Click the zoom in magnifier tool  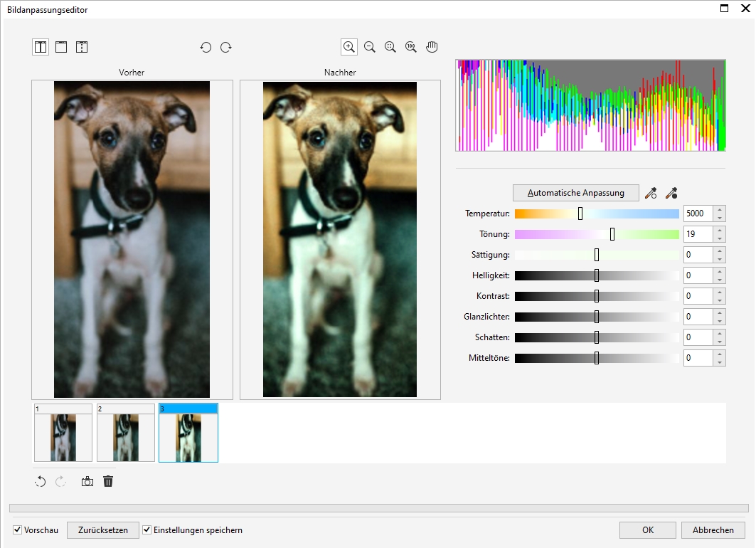(348, 47)
